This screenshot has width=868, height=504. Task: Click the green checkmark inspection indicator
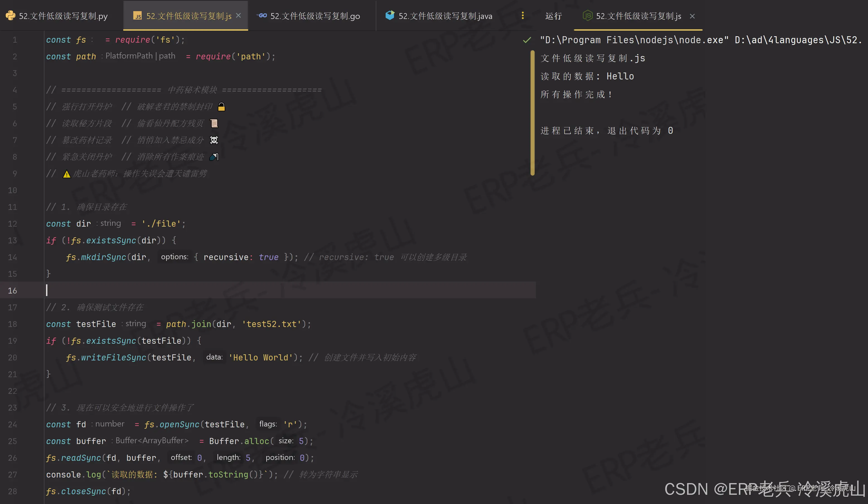(x=527, y=40)
